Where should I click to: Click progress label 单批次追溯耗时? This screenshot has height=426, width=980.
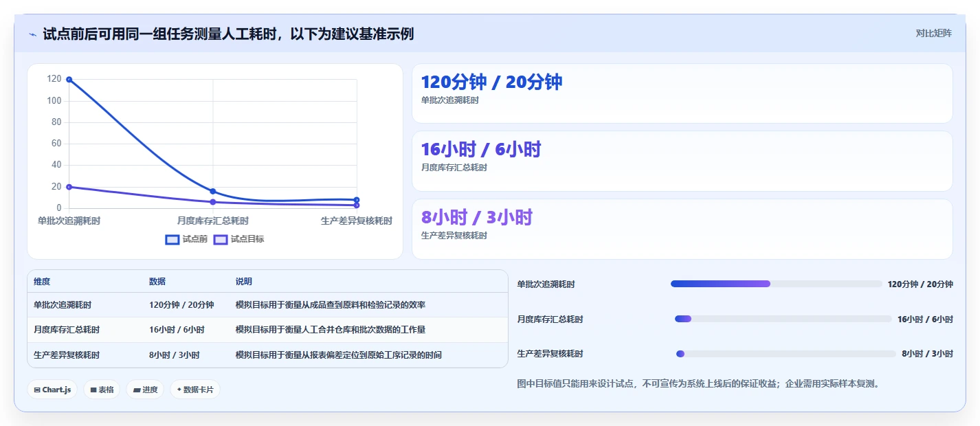click(x=546, y=284)
